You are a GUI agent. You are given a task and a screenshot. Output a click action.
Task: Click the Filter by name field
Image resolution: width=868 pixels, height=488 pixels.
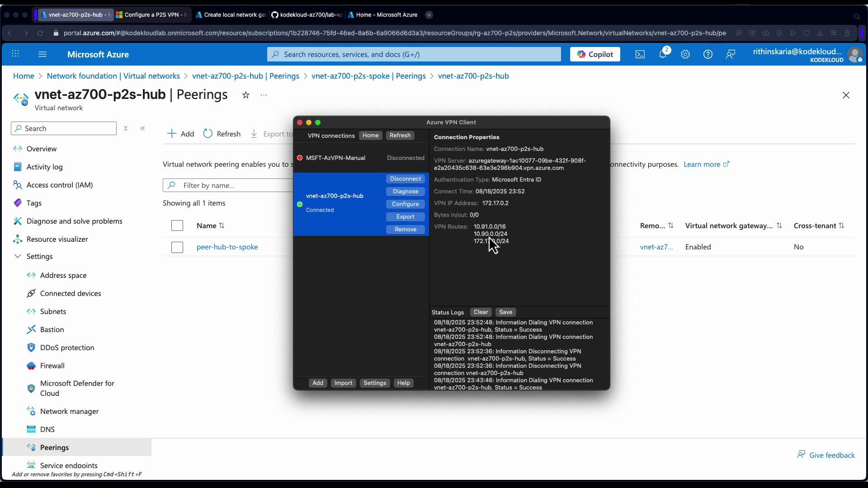(228, 185)
